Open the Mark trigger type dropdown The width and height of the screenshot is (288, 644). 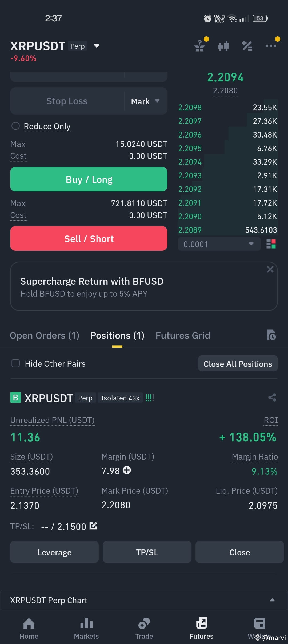click(x=146, y=101)
